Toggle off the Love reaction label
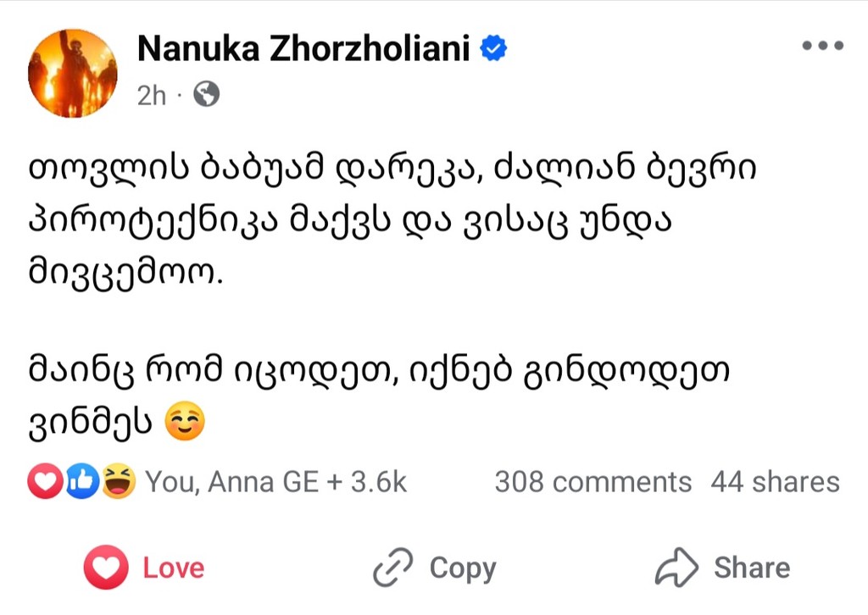The height and width of the screenshot is (615, 868). [174, 567]
